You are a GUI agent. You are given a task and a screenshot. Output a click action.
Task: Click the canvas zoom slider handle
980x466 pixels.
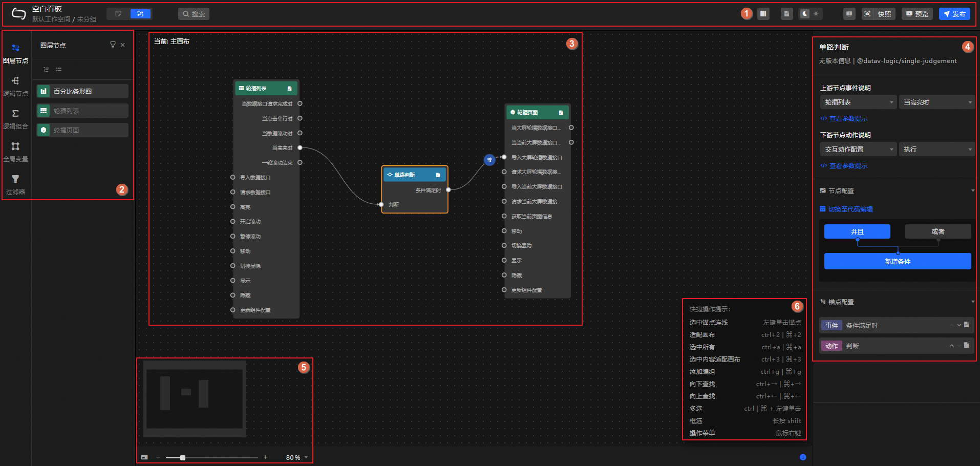point(183,457)
